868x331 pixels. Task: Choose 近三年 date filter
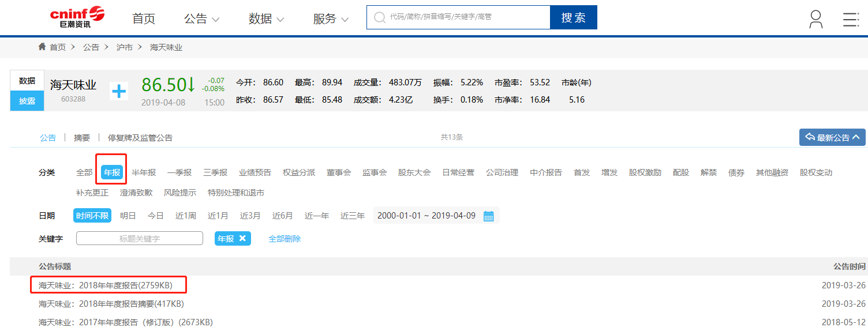[353, 216]
